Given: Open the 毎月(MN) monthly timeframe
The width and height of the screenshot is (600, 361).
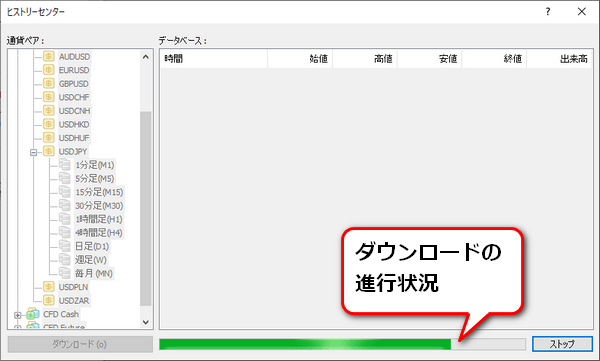Looking at the screenshot, I should point(94,274).
